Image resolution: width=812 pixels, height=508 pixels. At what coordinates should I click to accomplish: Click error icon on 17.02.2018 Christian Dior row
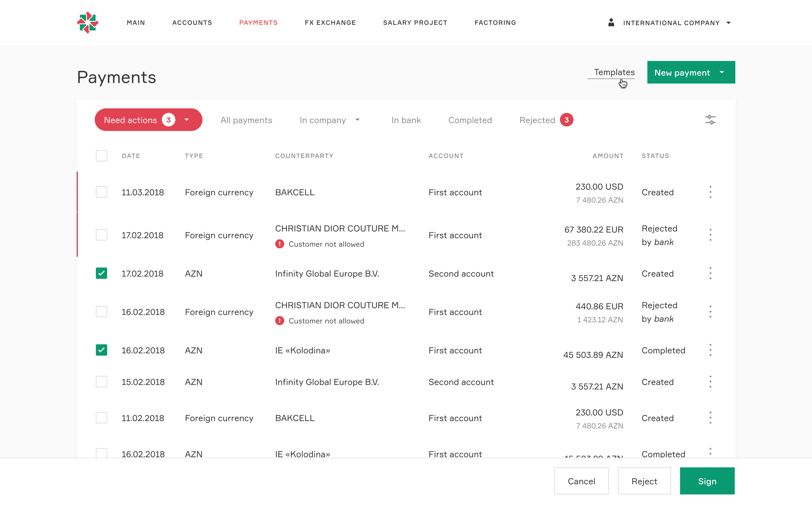(279, 244)
